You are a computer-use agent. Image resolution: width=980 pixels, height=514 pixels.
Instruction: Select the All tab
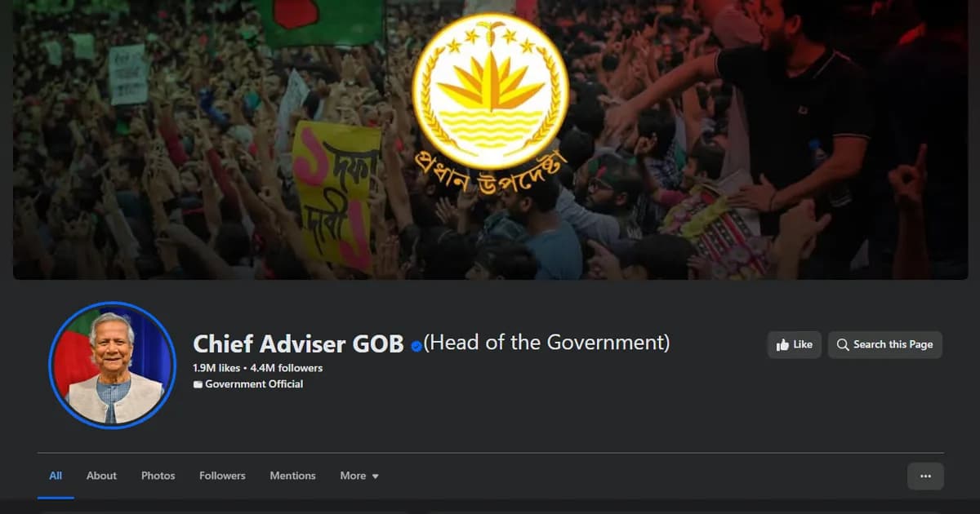[x=56, y=476]
